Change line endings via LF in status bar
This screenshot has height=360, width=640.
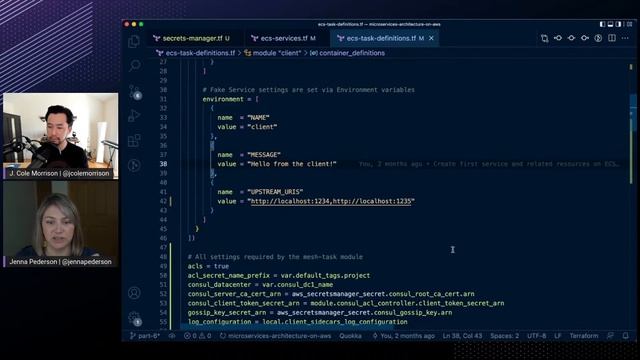(558, 336)
